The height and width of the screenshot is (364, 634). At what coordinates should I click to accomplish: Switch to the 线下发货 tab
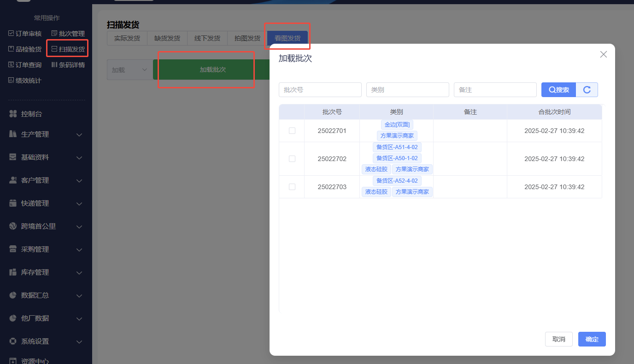click(207, 38)
